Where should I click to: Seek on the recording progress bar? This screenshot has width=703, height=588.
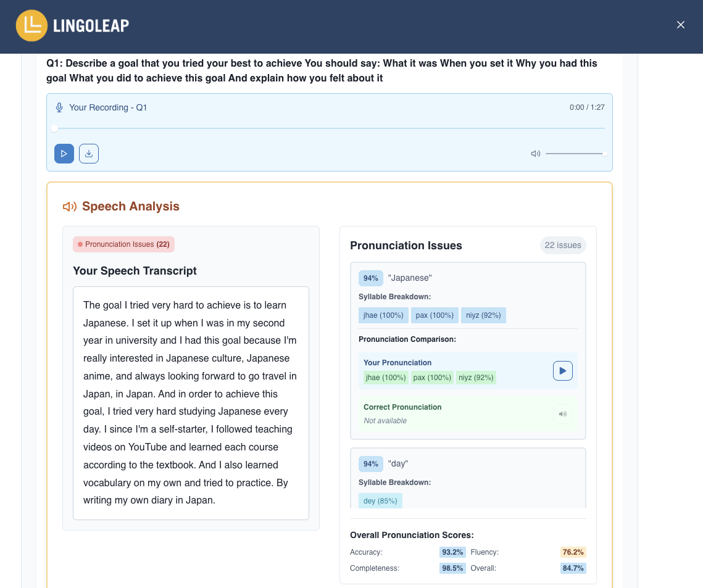(x=329, y=128)
